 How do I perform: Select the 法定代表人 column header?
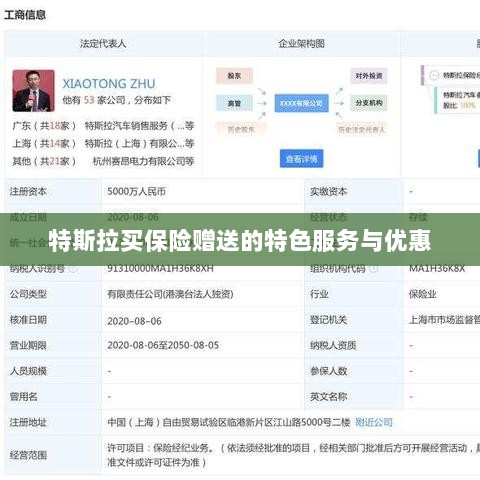coord(103,43)
